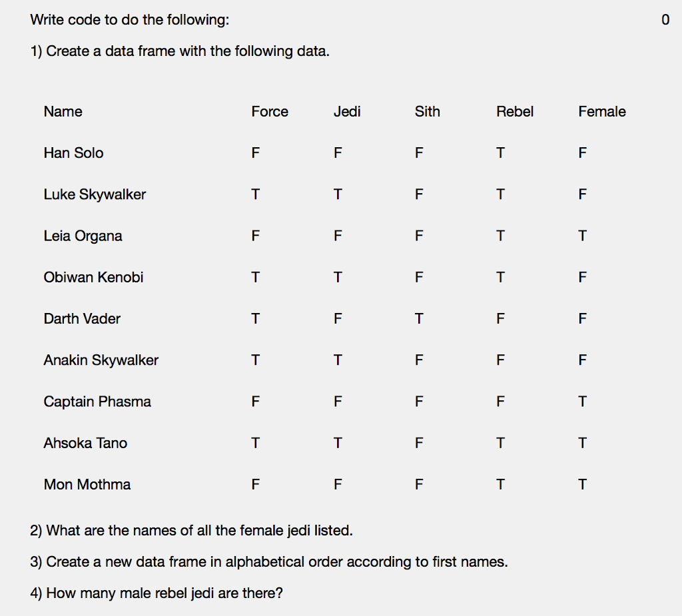
Task: Select the Han Solo name cell
Action: pyautogui.click(x=74, y=153)
